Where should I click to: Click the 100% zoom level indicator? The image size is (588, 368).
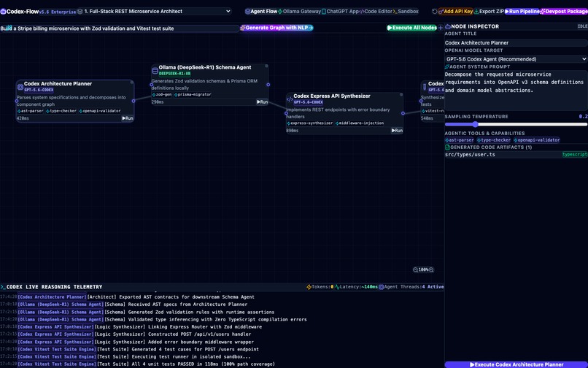[x=423, y=269]
